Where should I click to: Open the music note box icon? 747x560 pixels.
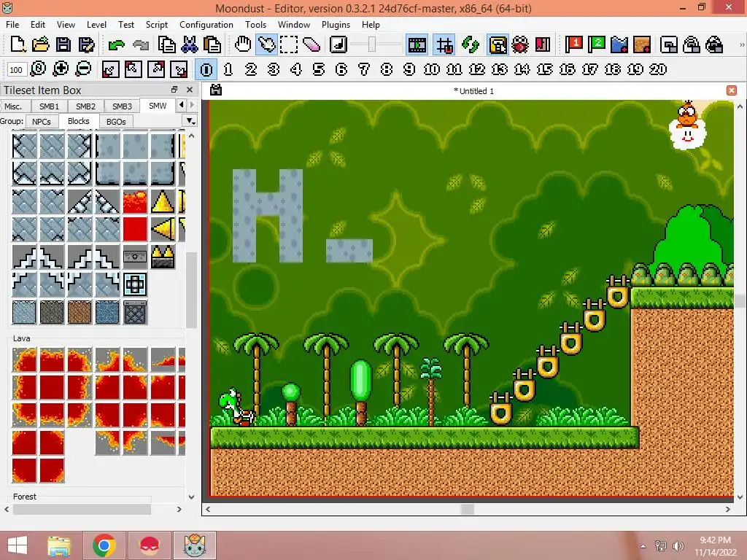tap(338, 44)
